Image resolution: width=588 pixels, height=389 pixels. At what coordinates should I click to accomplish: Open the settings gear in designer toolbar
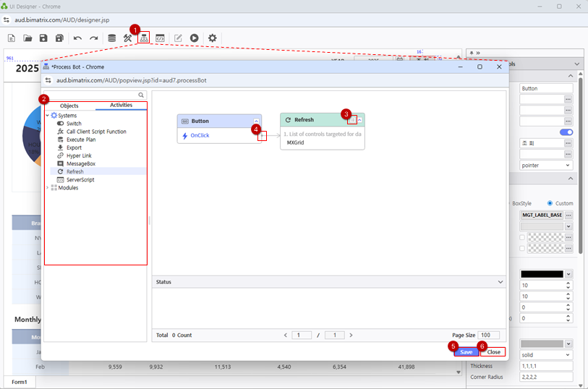tap(213, 38)
